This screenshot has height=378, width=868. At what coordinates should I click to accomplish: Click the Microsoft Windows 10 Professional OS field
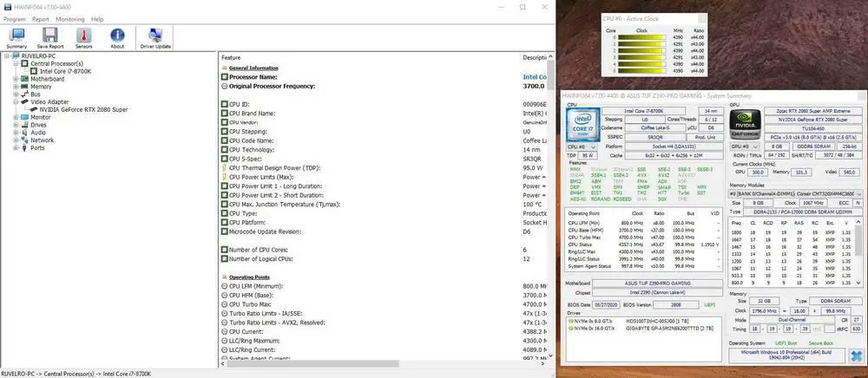click(786, 355)
